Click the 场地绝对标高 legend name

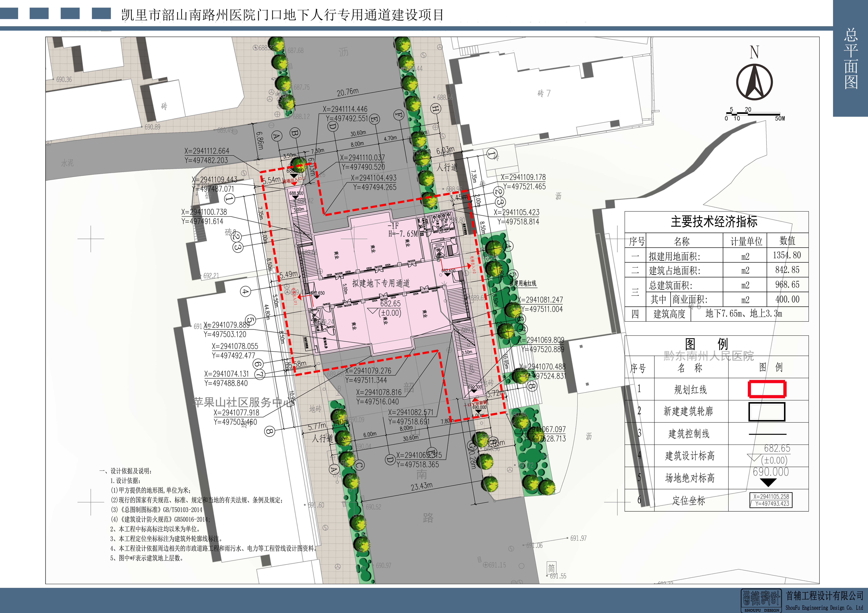coord(690,478)
